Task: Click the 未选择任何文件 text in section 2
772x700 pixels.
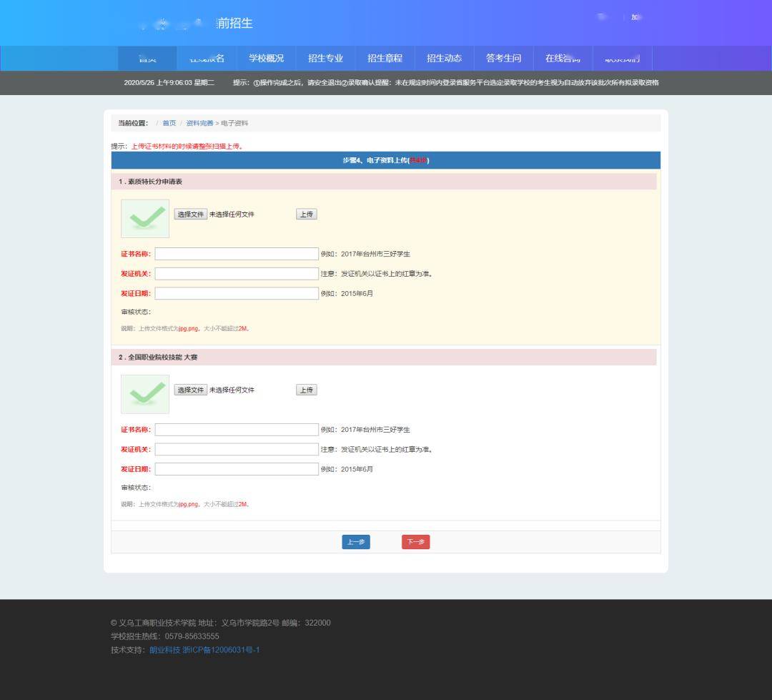Action: [232, 390]
